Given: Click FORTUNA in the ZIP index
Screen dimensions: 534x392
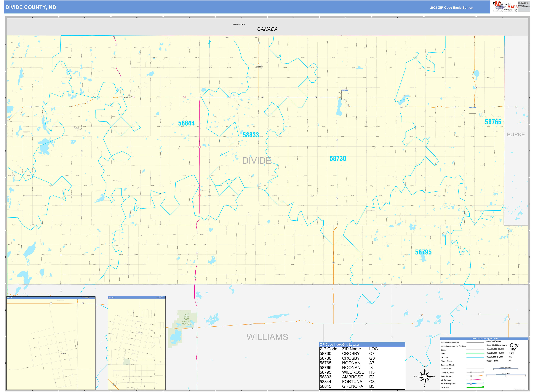Looking at the screenshot, I should [352, 382].
